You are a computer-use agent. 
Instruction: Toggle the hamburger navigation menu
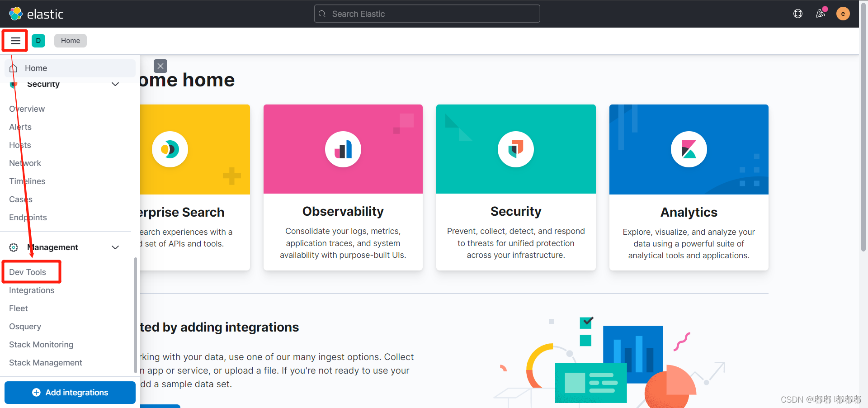[16, 41]
